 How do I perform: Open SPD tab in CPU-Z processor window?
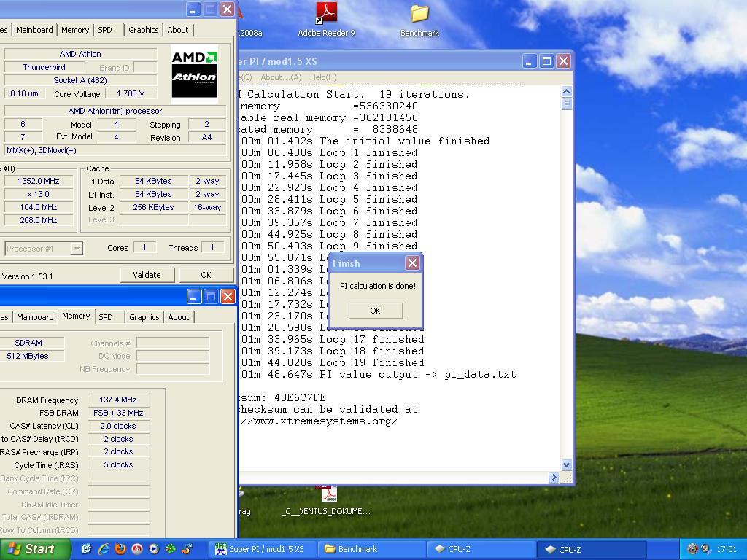pos(105,29)
